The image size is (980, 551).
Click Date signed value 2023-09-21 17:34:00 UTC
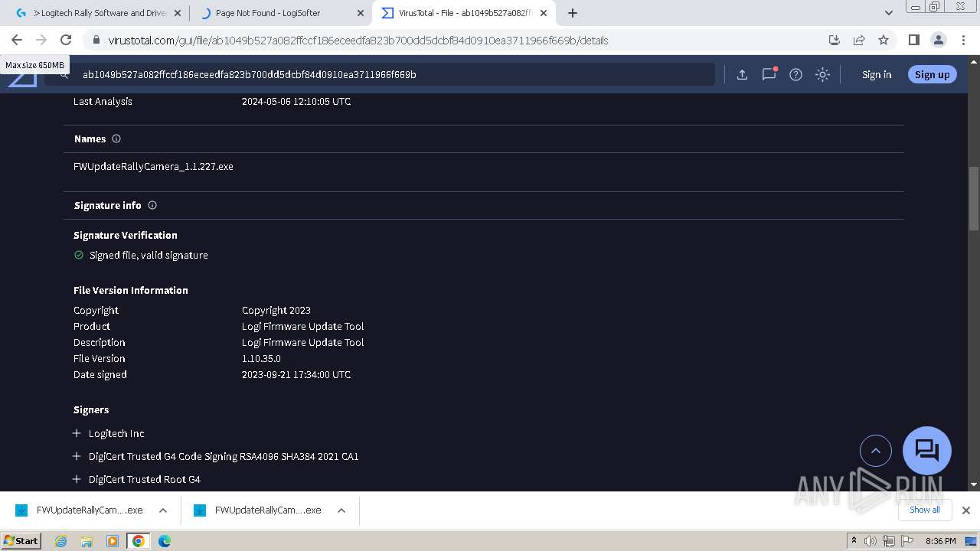(296, 374)
